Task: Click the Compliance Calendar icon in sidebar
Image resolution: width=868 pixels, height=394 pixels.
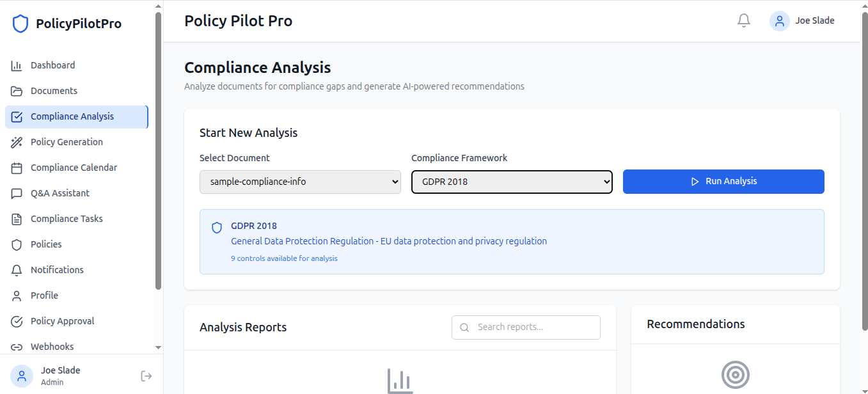Action: [x=17, y=168]
